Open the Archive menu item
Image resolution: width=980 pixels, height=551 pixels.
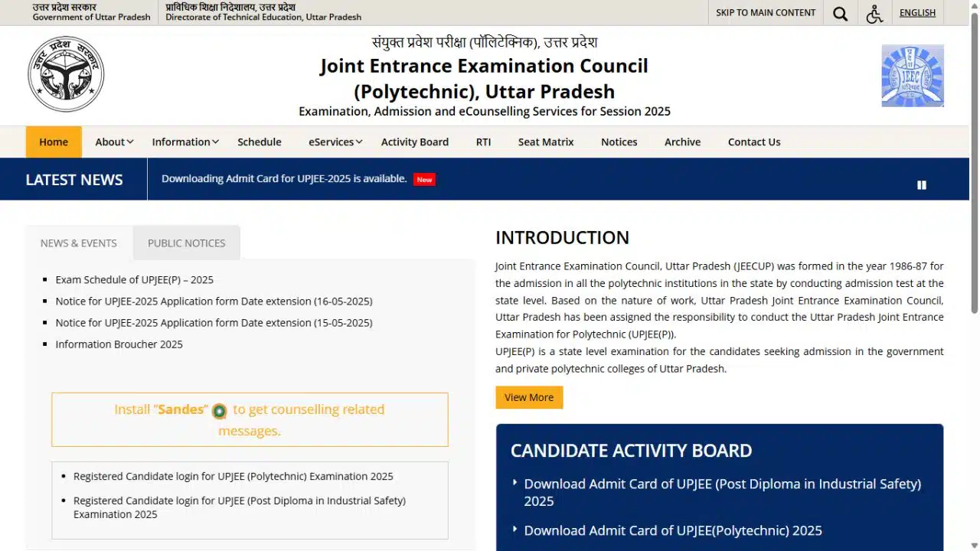point(682,142)
